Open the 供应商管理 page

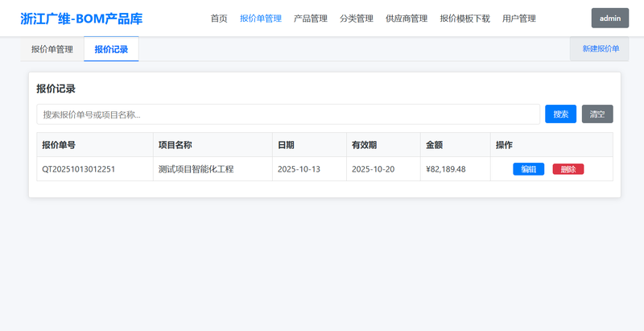[407, 19]
